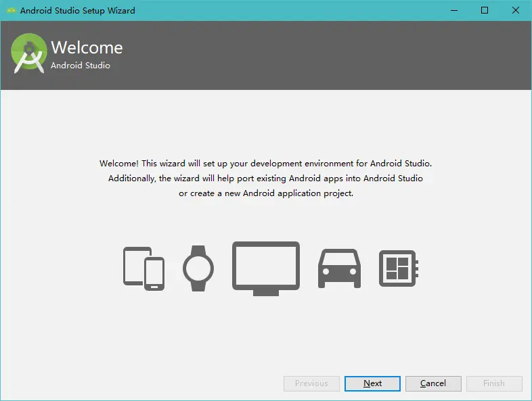Screen dimensions: 532x401
Task: Click the Android Studio logo in header
Action: [x=29, y=53]
